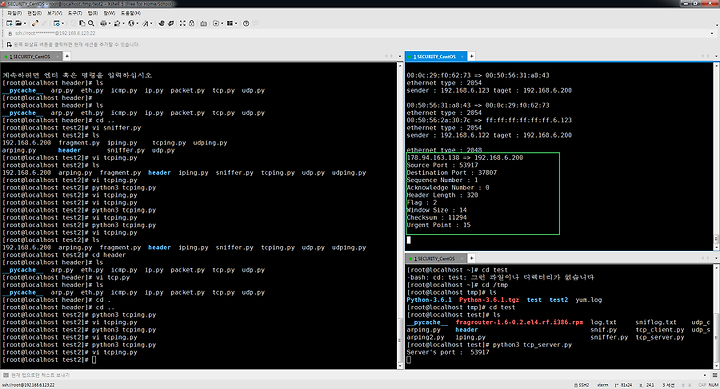Click the Lock screen padlock icon

pos(191,23)
